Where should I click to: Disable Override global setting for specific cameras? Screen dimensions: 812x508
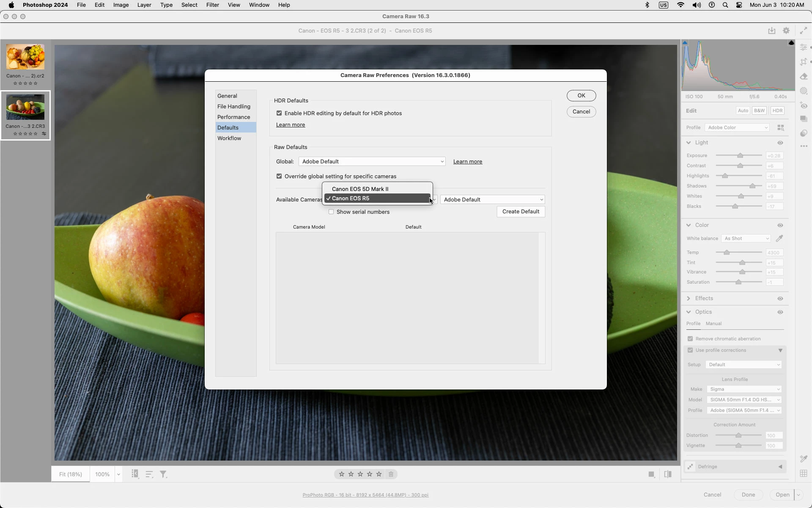pyautogui.click(x=279, y=177)
